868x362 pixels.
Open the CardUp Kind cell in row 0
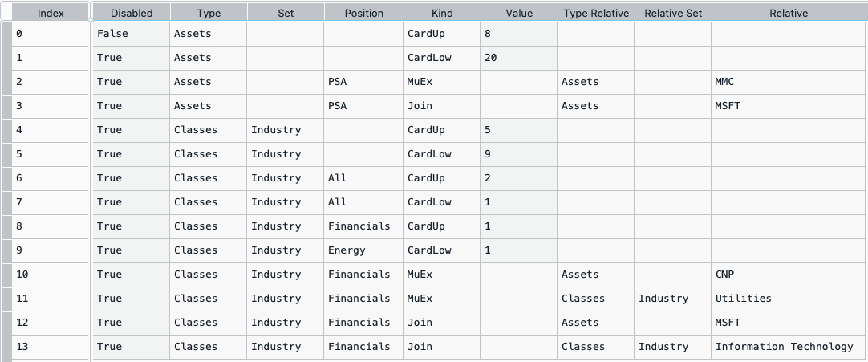tap(442, 34)
